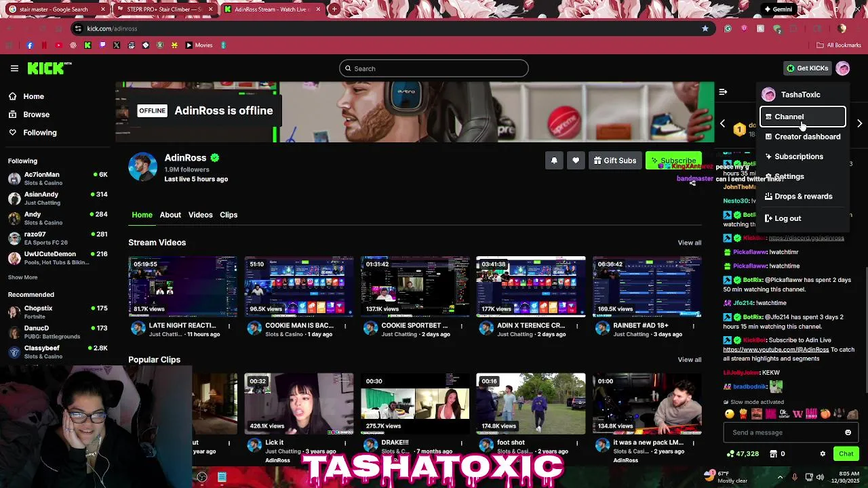This screenshot has width=868, height=488.
Task: Open options for RAINBET #AD 18+ video
Action: click(x=693, y=326)
